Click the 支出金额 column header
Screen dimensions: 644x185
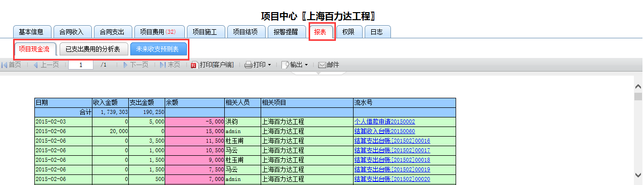click(146, 102)
